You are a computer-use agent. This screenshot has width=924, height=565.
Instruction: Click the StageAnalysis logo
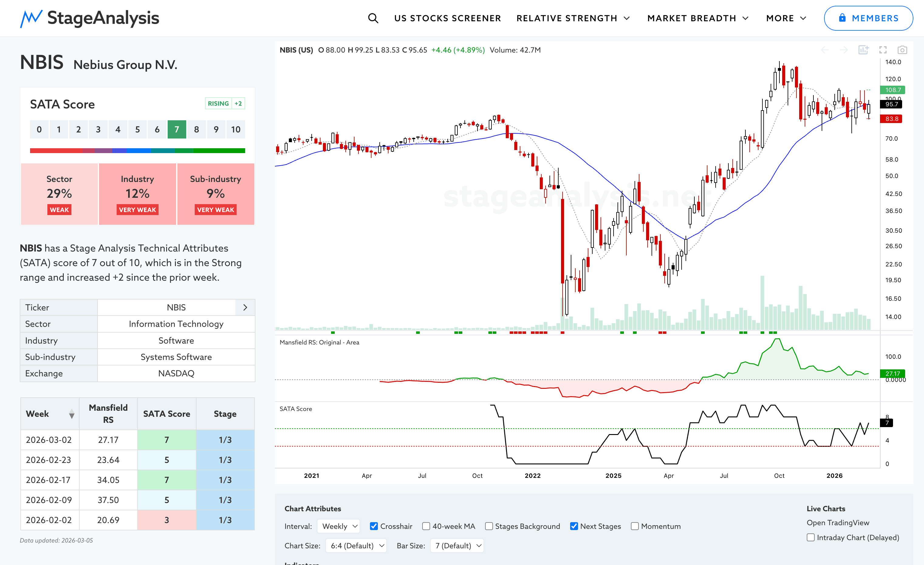(x=90, y=18)
